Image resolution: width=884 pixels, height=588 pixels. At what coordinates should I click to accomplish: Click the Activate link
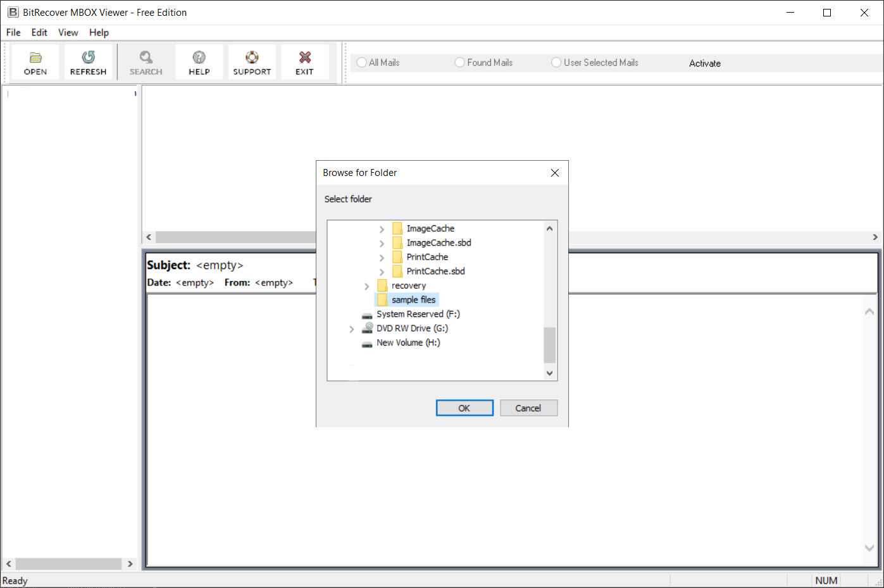tap(705, 63)
